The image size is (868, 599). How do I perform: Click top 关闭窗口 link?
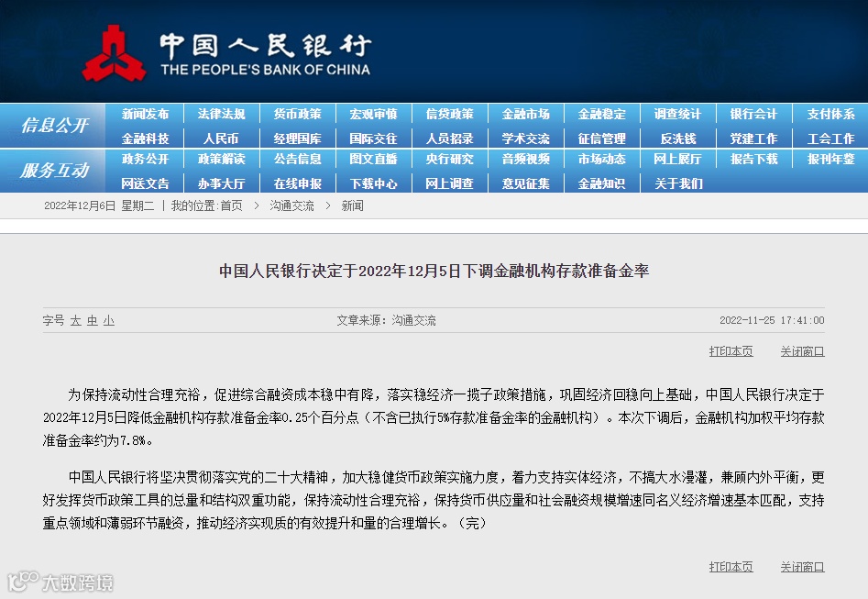pyautogui.click(x=802, y=351)
